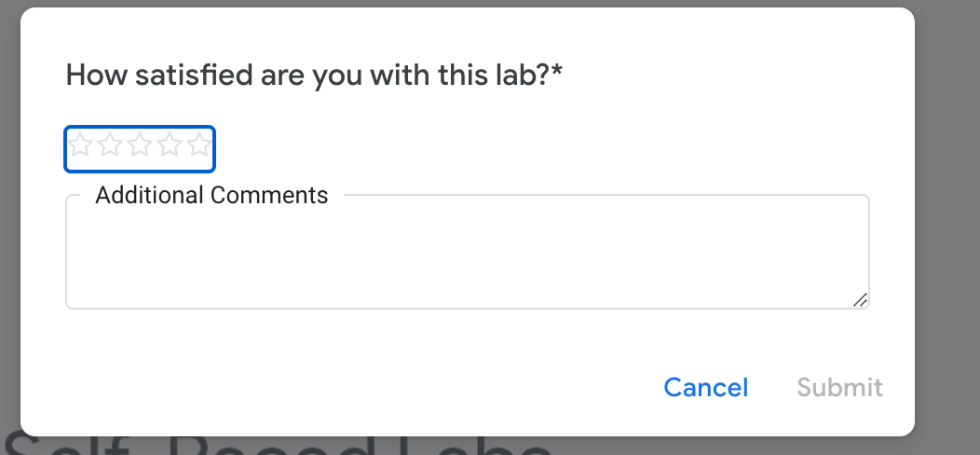Screen dimensions: 980x455
Task: Click the required asterisk after the question
Action: pos(557,74)
